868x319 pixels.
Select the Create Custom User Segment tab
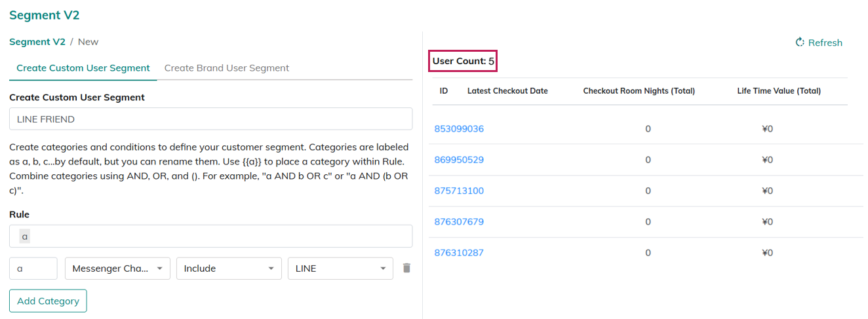pyautogui.click(x=83, y=68)
